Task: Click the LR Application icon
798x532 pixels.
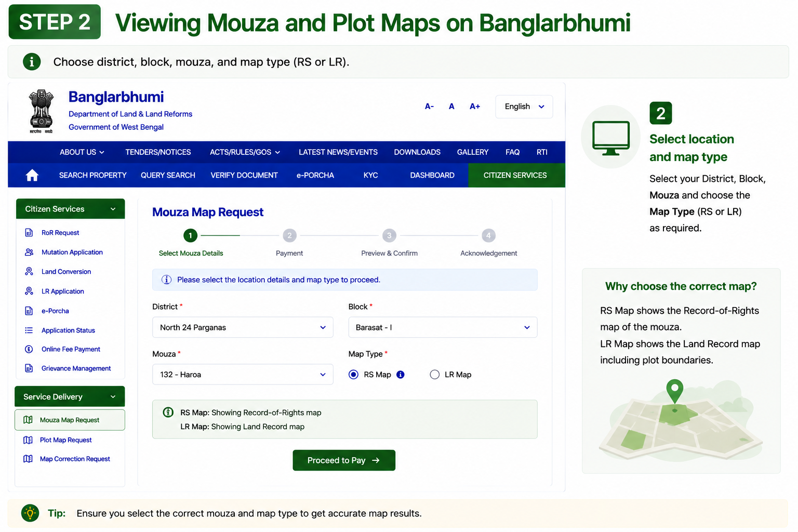Action: [29, 291]
